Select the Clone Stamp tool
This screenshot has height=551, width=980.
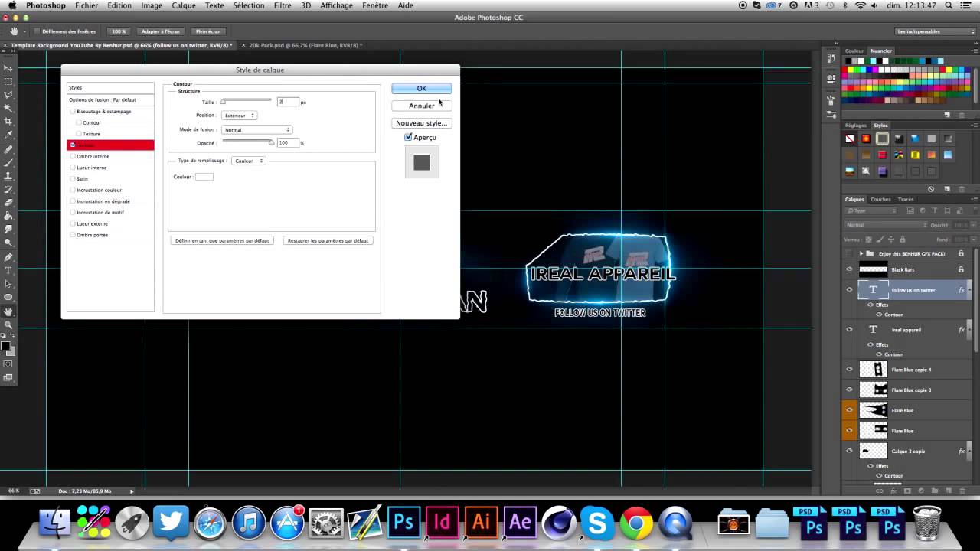point(8,176)
